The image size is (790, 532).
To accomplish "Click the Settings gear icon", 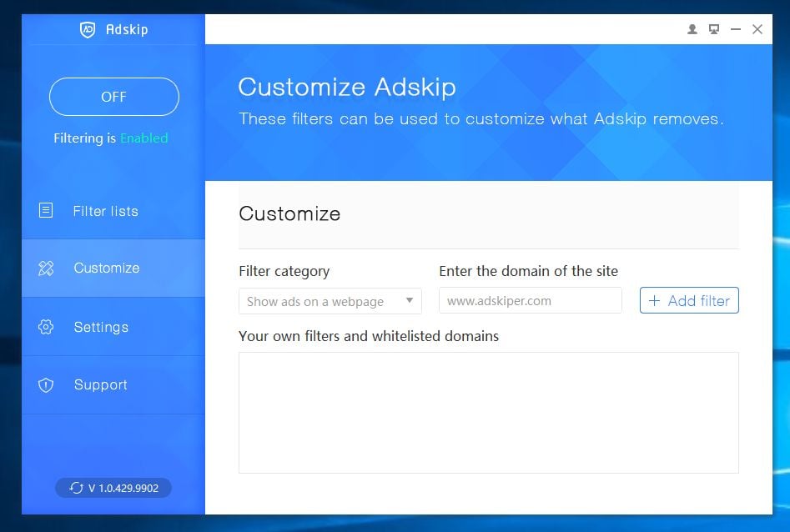I will click(46, 327).
